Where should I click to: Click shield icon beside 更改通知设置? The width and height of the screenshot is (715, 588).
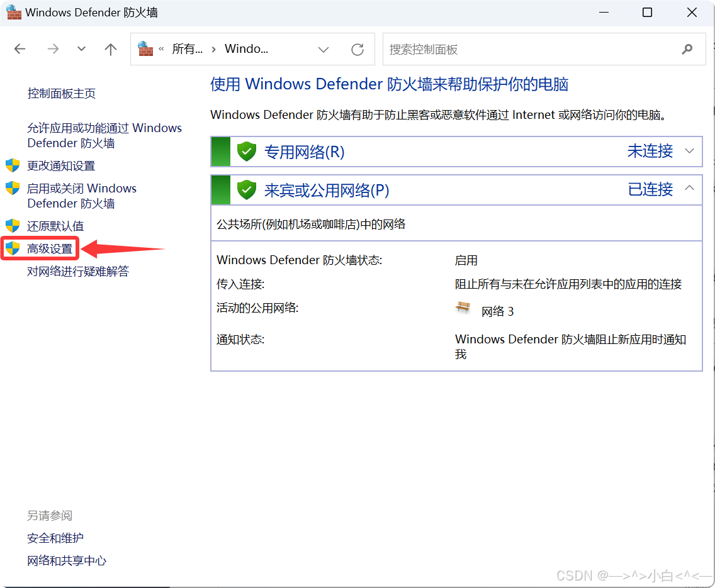pos(13,165)
